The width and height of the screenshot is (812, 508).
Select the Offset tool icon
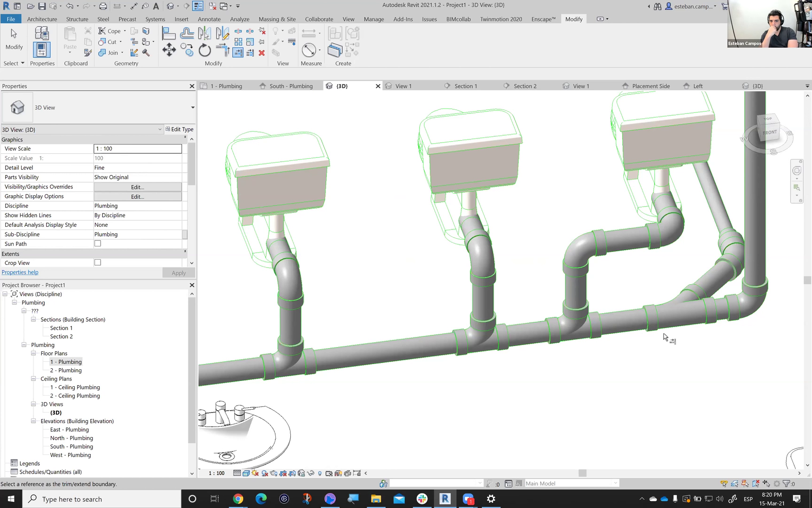(187, 33)
